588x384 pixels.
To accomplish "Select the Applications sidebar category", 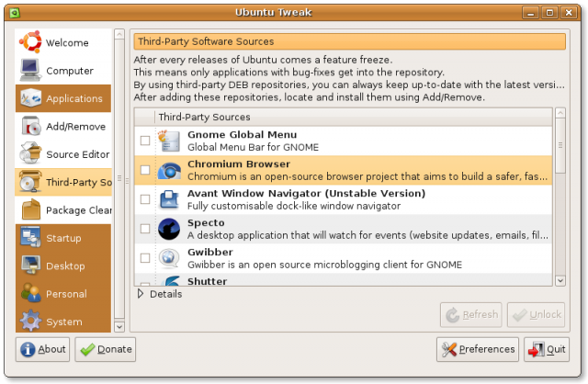I will [63, 98].
